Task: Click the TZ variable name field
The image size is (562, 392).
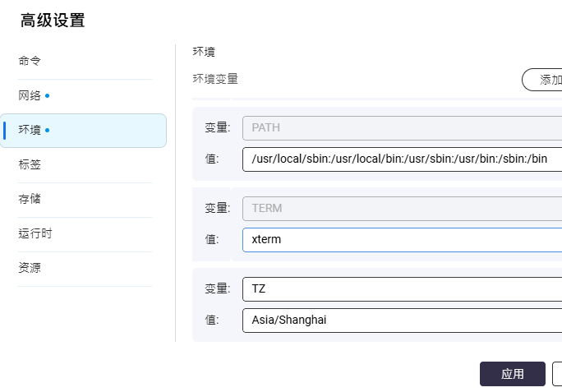Action: coord(402,289)
